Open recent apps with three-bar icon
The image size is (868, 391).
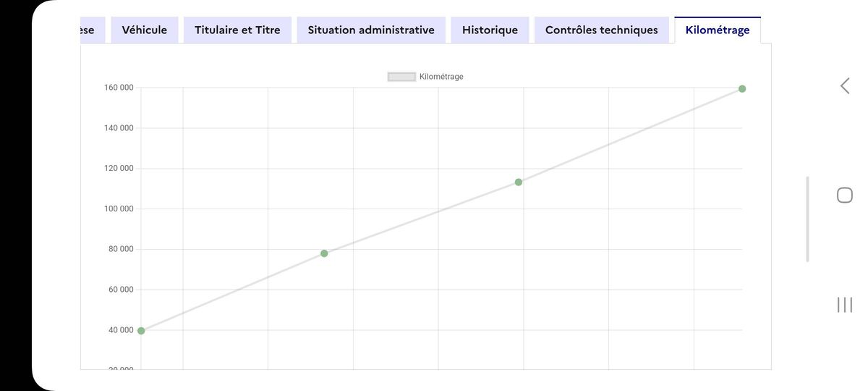coord(844,305)
